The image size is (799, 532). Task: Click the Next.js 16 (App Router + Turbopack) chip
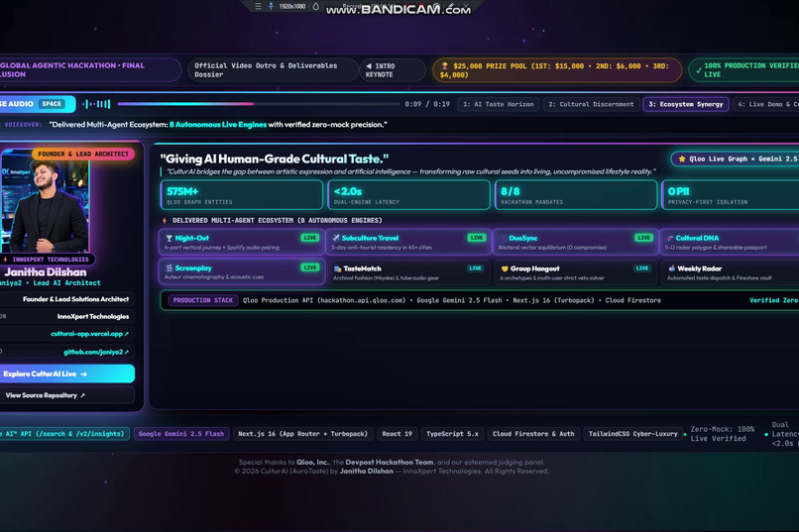tap(302, 434)
